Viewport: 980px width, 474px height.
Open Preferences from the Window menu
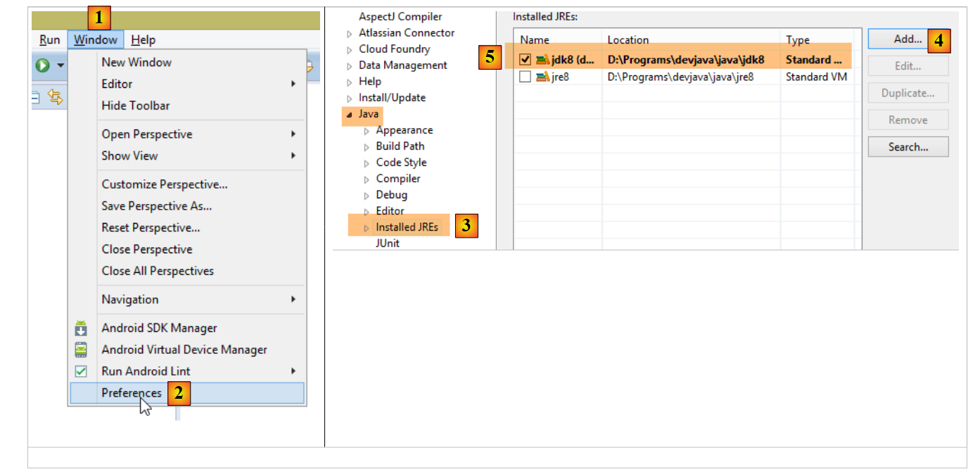(x=132, y=393)
